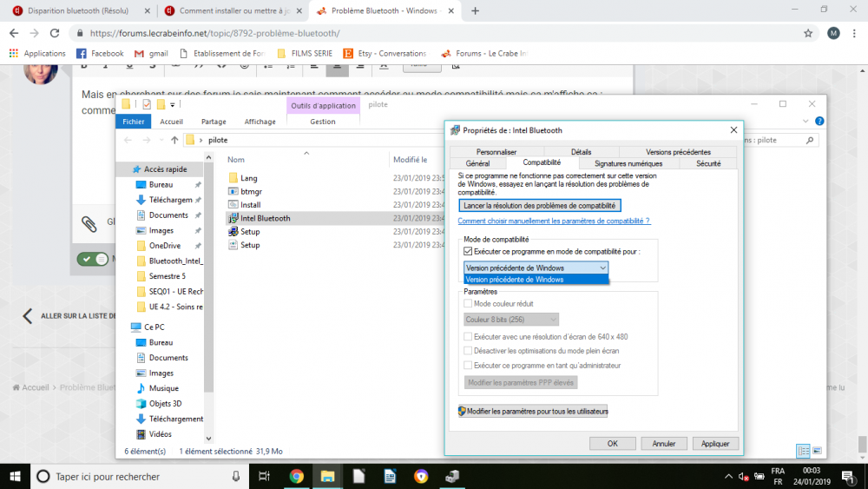
Task: Toggle the green forum notification switch
Action: [93, 259]
